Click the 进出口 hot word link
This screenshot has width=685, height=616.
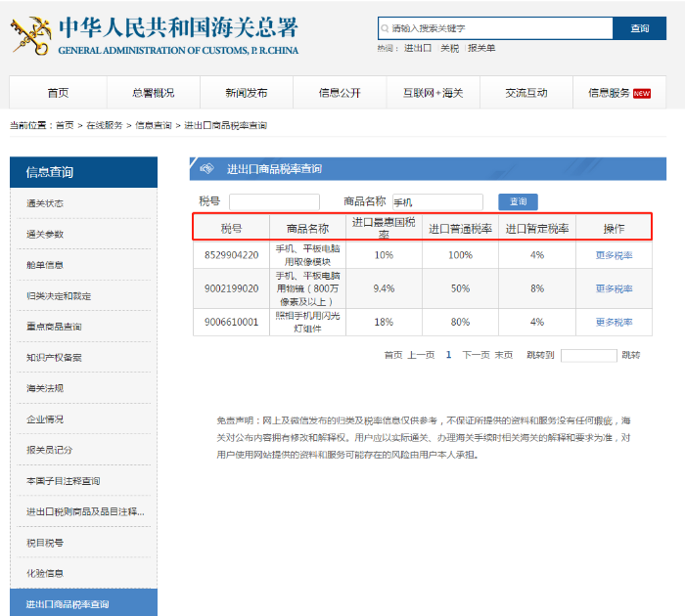click(418, 48)
